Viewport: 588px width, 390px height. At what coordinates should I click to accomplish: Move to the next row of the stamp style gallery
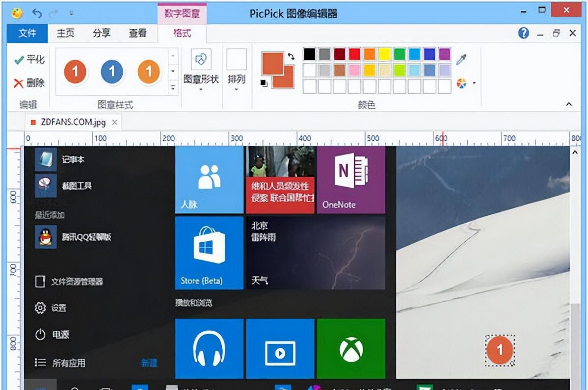coord(173,71)
